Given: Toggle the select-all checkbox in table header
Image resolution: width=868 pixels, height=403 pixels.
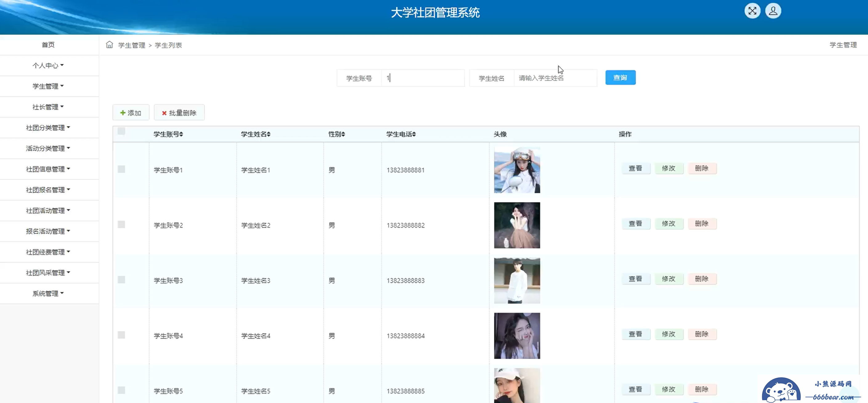Looking at the screenshot, I should [121, 131].
